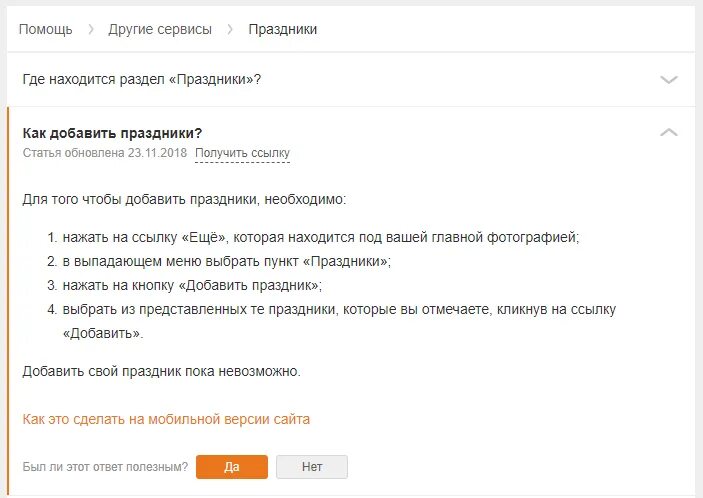Click the arrow separator after Другие сервисы
Viewport: 703px width, 498px height.
pos(230,30)
